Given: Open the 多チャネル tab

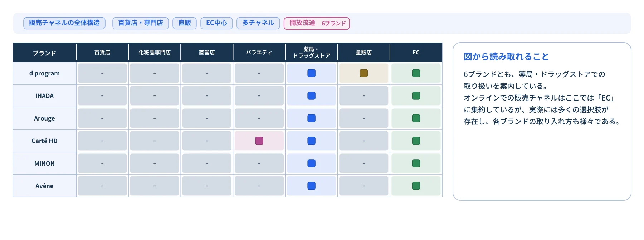Looking at the screenshot, I should [258, 23].
